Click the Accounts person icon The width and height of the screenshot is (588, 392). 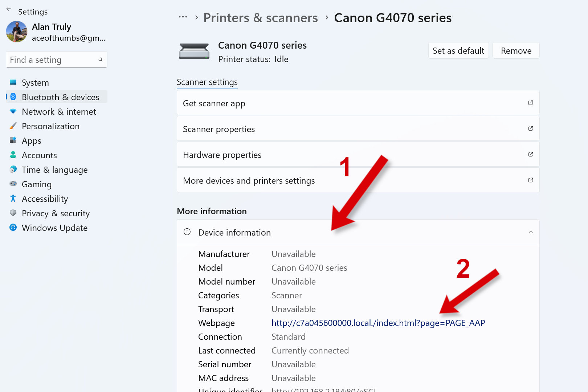pos(13,155)
